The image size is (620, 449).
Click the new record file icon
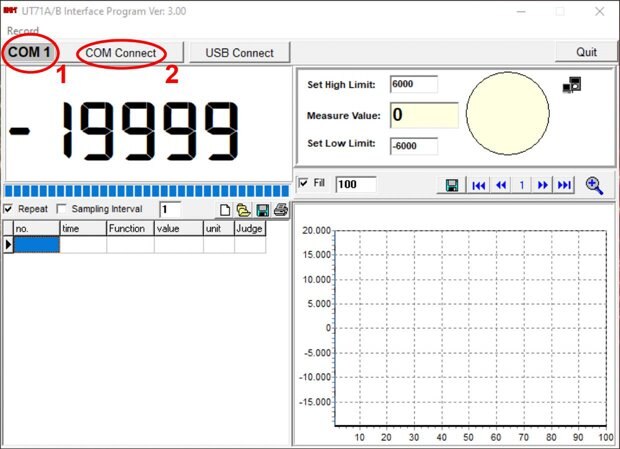click(x=226, y=210)
